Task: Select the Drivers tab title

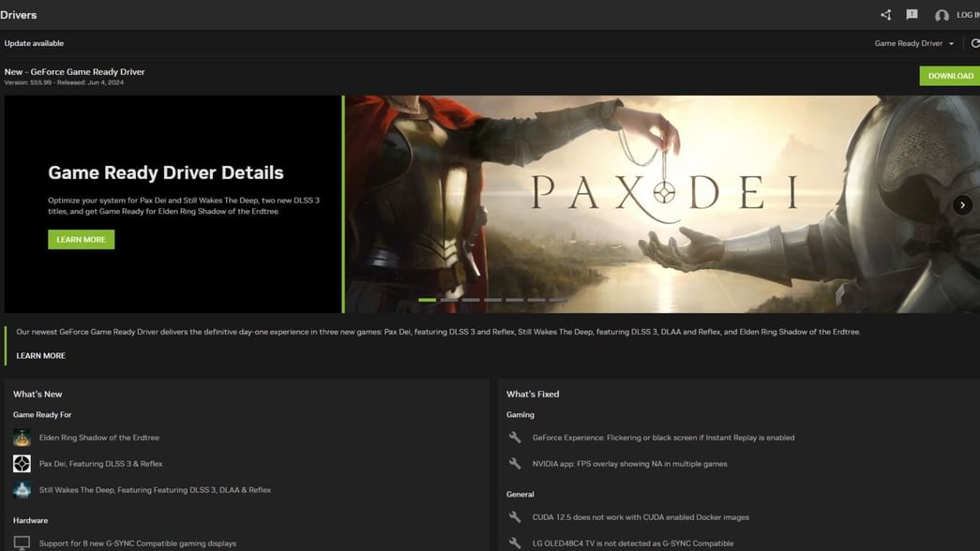Action: tap(19, 15)
